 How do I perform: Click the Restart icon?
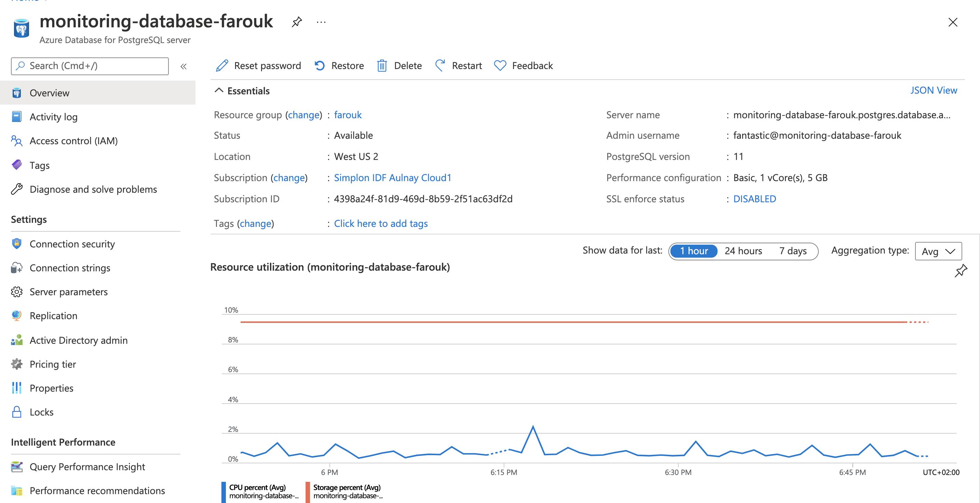coord(440,66)
